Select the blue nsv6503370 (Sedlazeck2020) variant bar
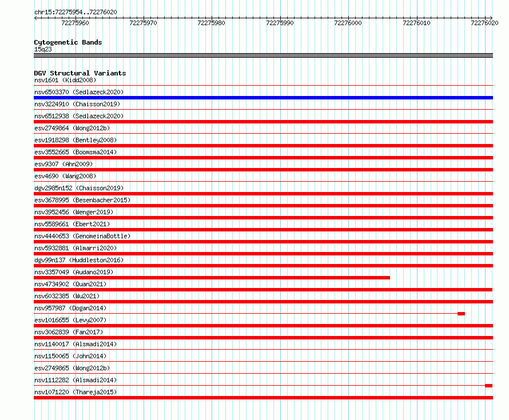The image size is (509, 420). [263, 98]
